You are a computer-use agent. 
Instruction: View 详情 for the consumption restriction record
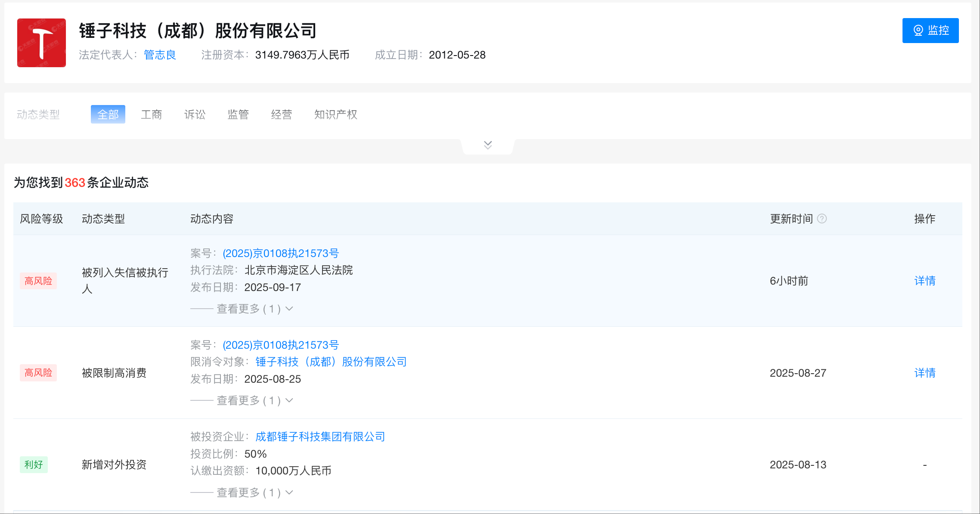[x=924, y=373]
